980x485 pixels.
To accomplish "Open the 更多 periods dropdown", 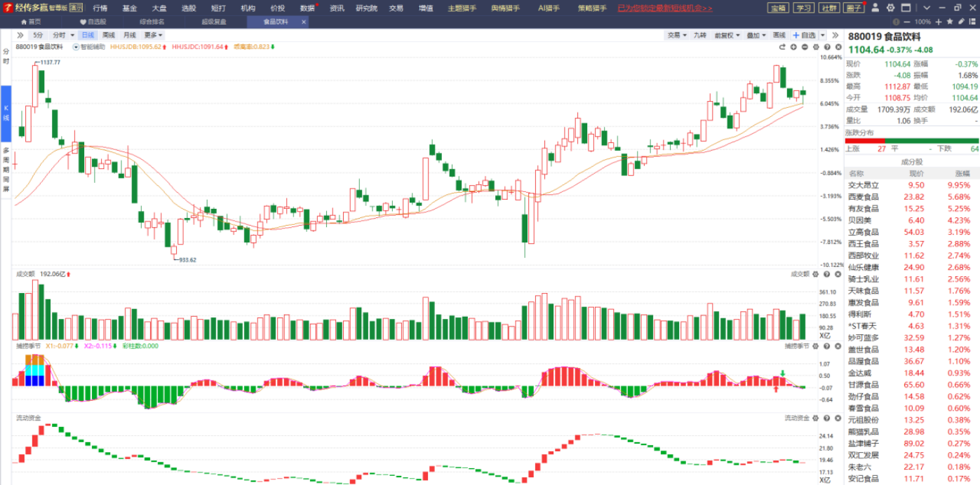I will click(153, 35).
